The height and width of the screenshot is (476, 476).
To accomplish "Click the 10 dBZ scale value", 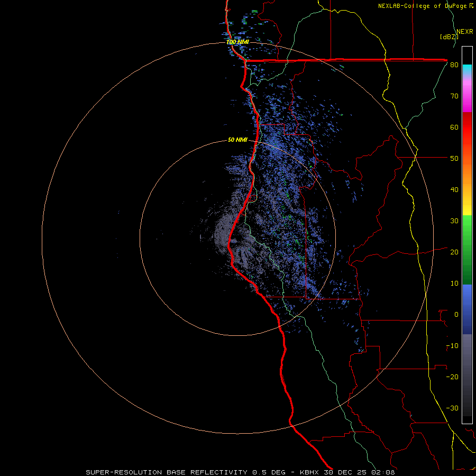I will 454,283.
